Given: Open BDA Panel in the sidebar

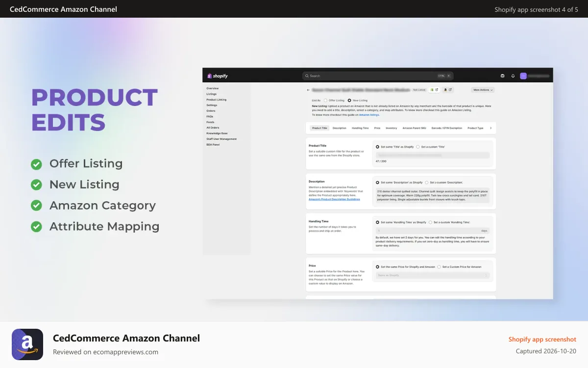Looking at the screenshot, I should pyautogui.click(x=213, y=145).
